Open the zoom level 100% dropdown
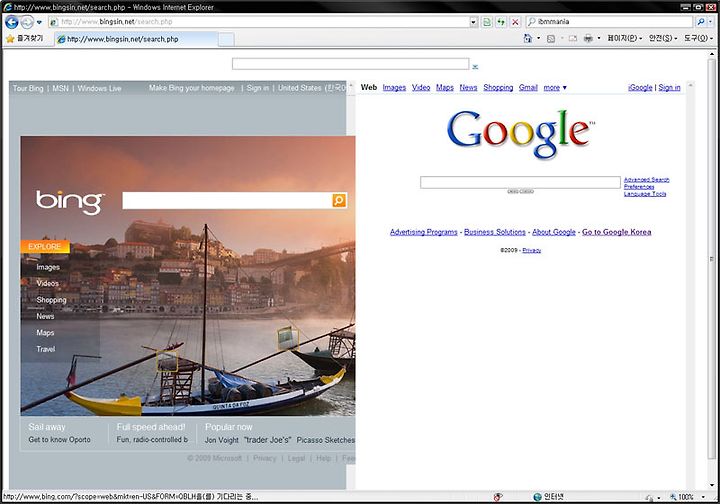Screen dimensions: 720x504 (x=703, y=497)
